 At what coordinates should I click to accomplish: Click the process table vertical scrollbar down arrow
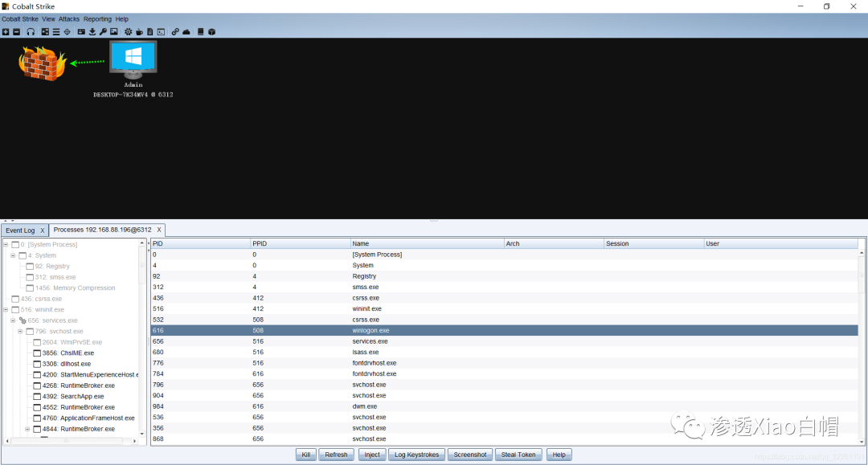[x=862, y=442]
